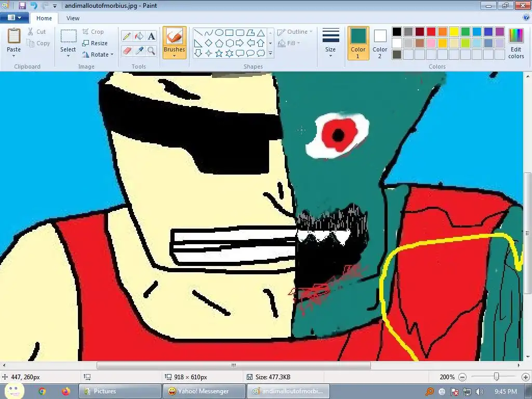Open the Paint application menu button
Viewport: 532px width, 399px height.
(x=14, y=18)
